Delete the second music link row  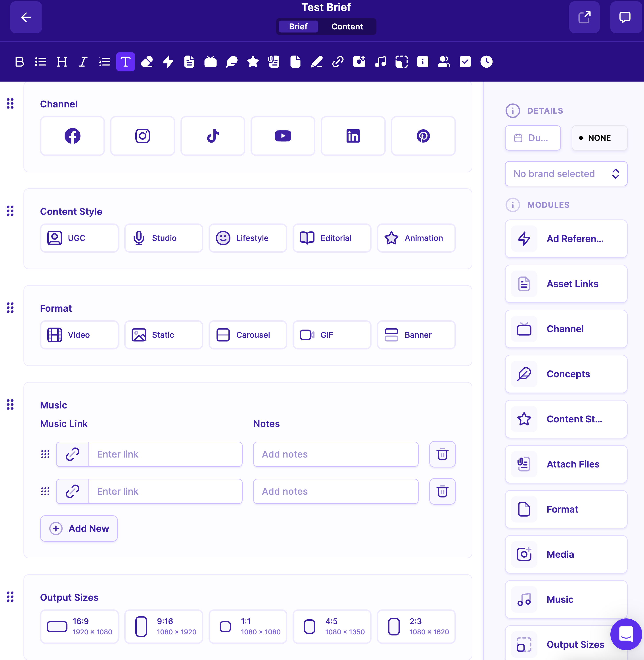pos(442,491)
